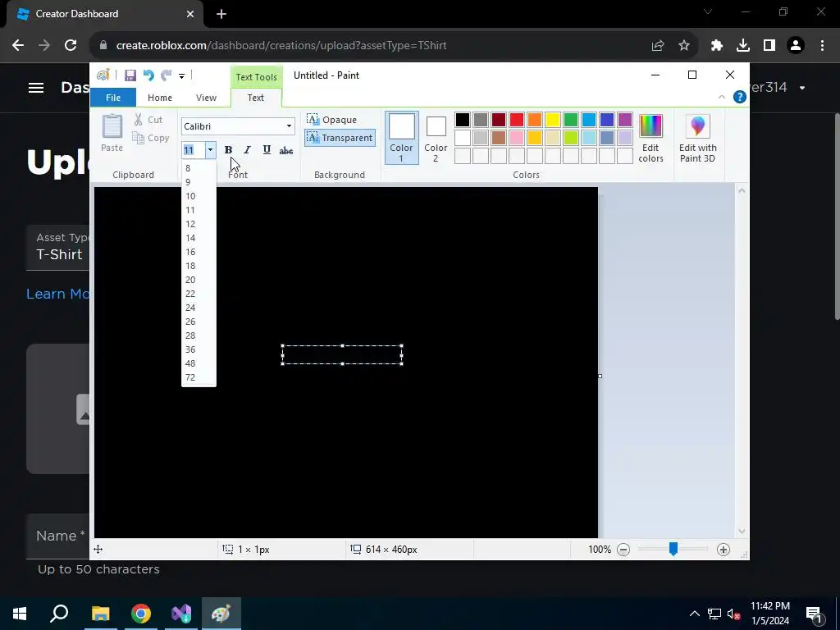
Task: Select Opaque background option
Action: tap(331, 120)
